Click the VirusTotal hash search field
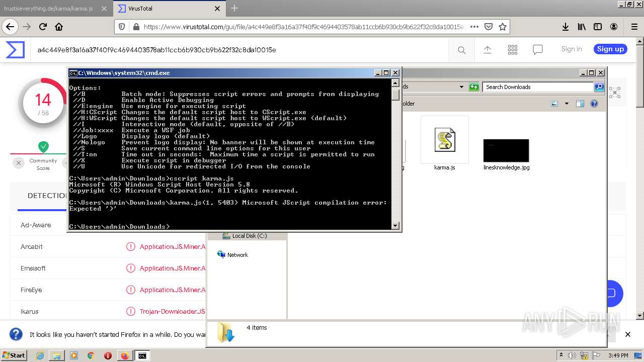The image size is (644, 362). (156, 50)
